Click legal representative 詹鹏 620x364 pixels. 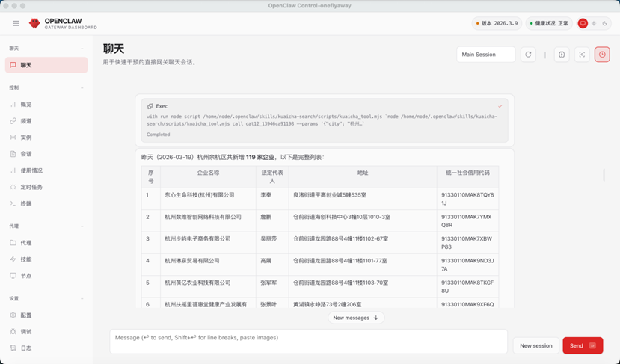tap(266, 217)
